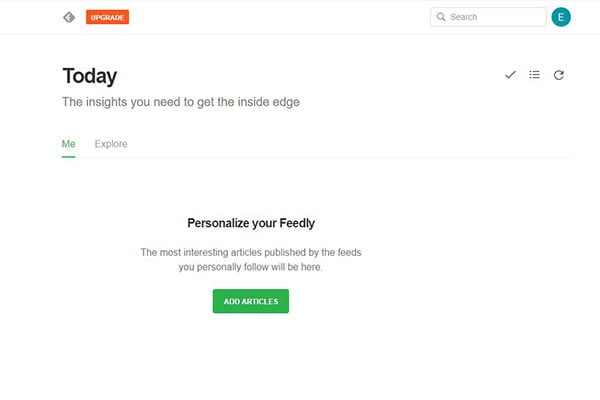The width and height of the screenshot is (600, 400).
Task: Click the word Feedly in empty-state heading
Action: [297, 223]
